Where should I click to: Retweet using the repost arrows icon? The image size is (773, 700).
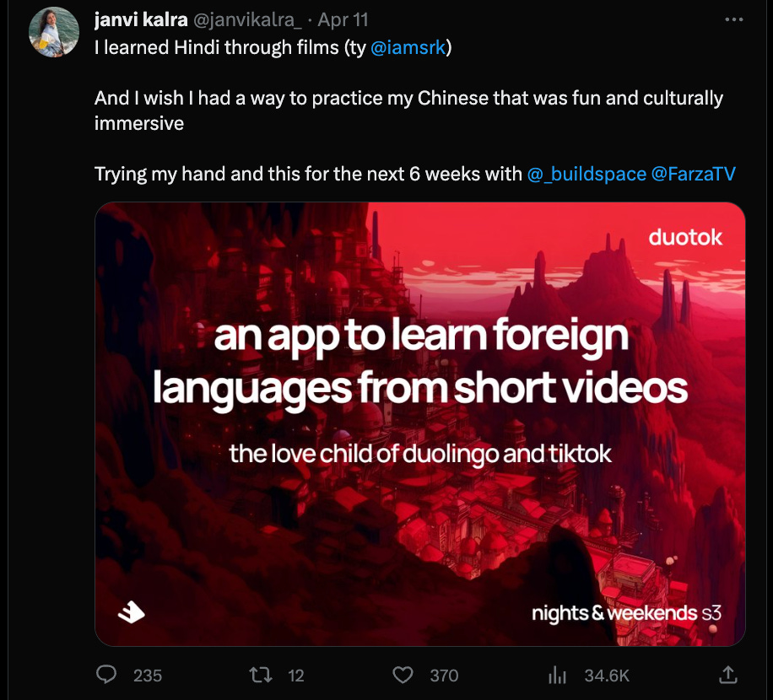click(x=260, y=675)
